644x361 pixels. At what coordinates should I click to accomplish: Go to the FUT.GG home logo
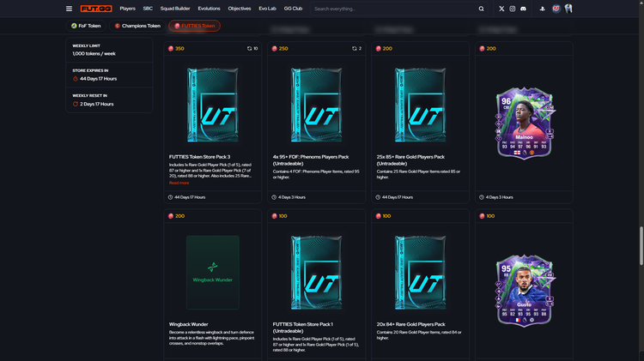[x=96, y=9]
